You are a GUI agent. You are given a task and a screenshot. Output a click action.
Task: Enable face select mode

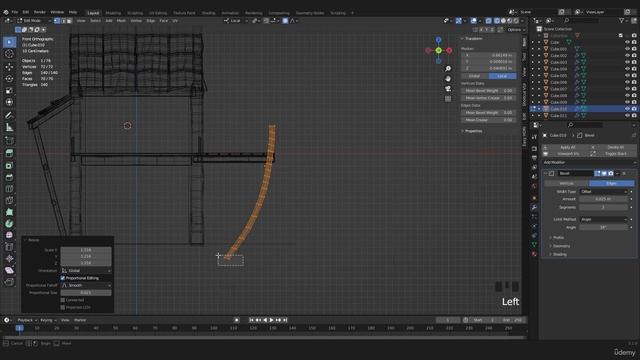[x=69, y=20]
